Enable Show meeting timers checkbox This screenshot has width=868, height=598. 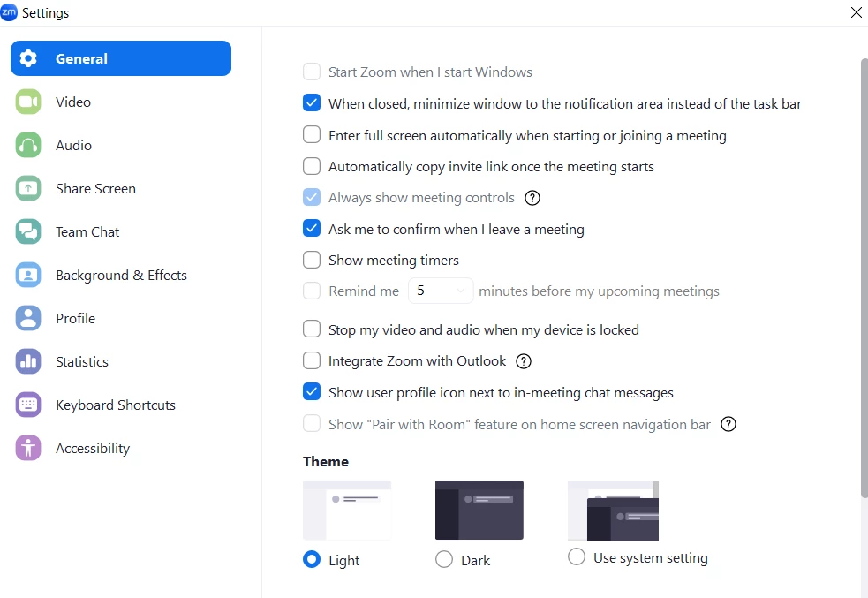pos(312,260)
